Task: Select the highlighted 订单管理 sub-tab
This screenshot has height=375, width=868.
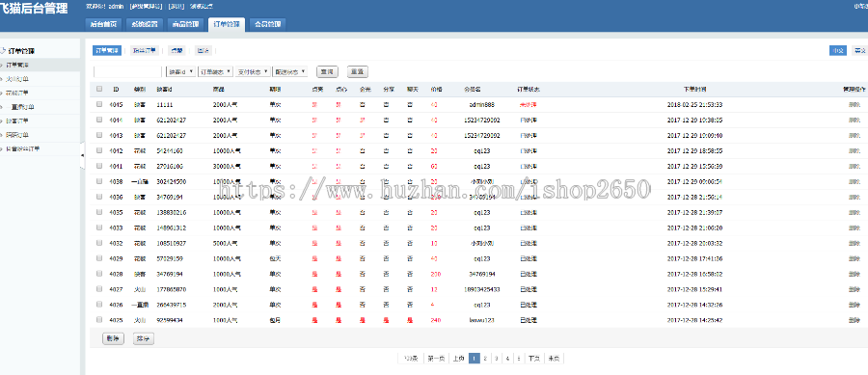Action: tap(107, 50)
